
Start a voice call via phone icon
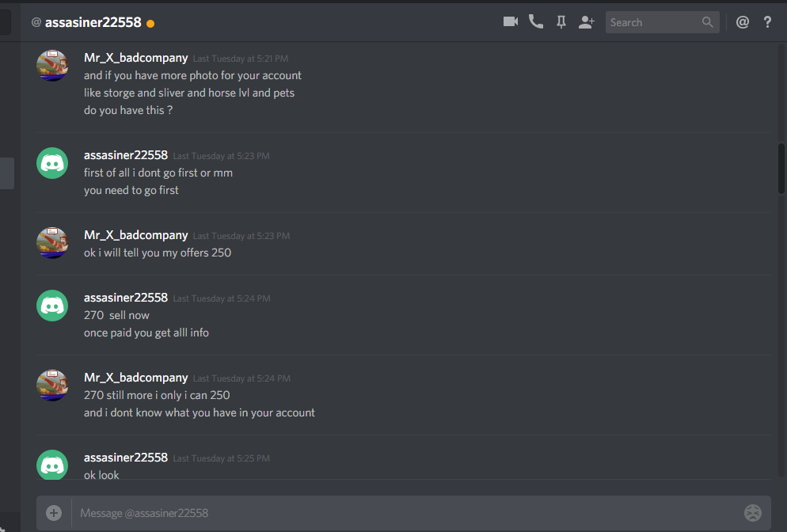point(535,21)
